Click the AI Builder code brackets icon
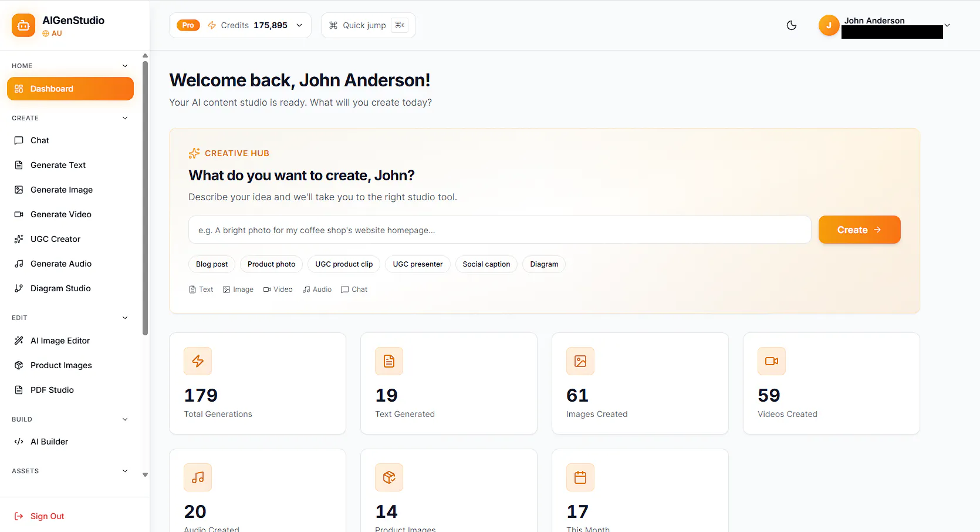Image resolution: width=980 pixels, height=532 pixels. (x=19, y=442)
